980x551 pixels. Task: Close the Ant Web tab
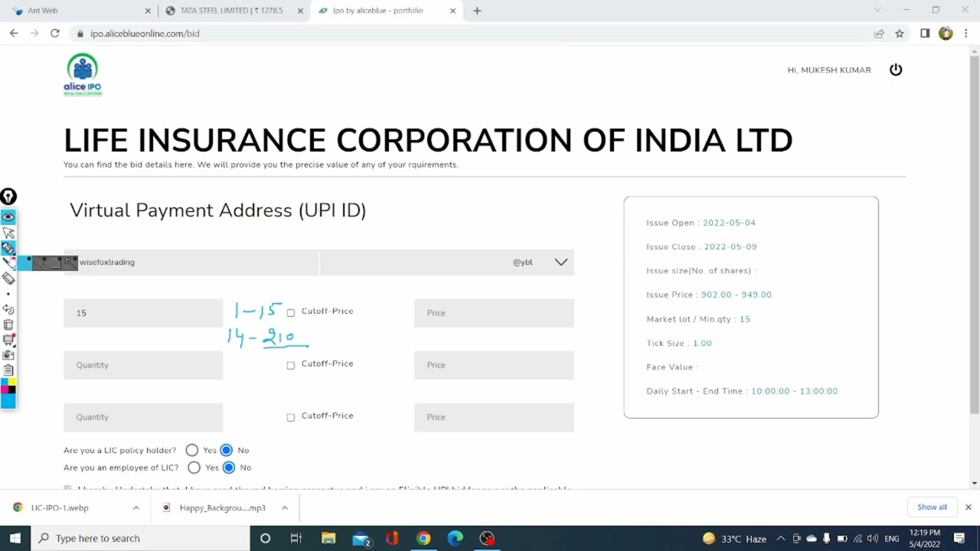(x=148, y=11)
